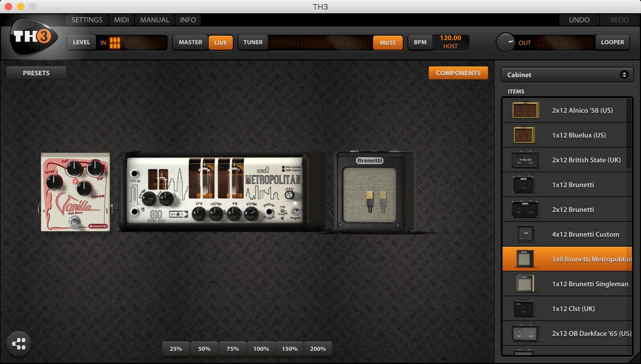Select the 2x12 Brunetti cabinet icon
Screen dimensions: 641x364
(x=525, y=209)
